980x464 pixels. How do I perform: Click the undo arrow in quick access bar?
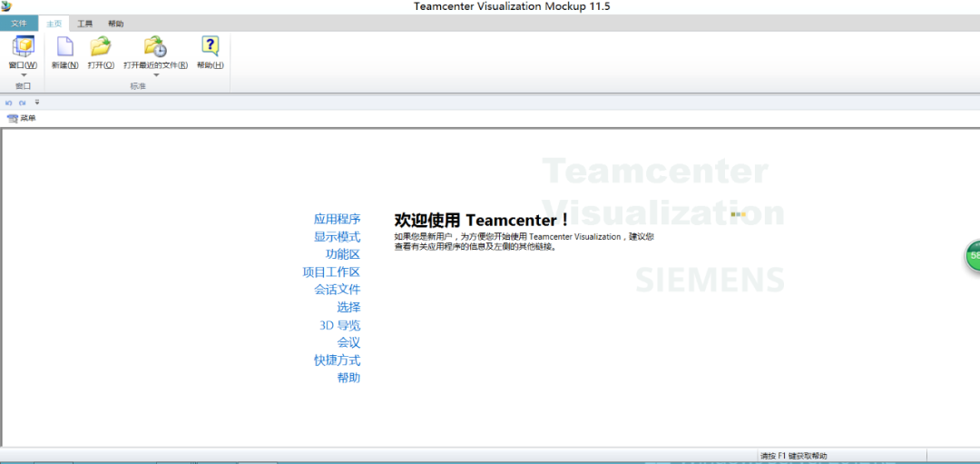pyautogui.click(x=9, y=103)
